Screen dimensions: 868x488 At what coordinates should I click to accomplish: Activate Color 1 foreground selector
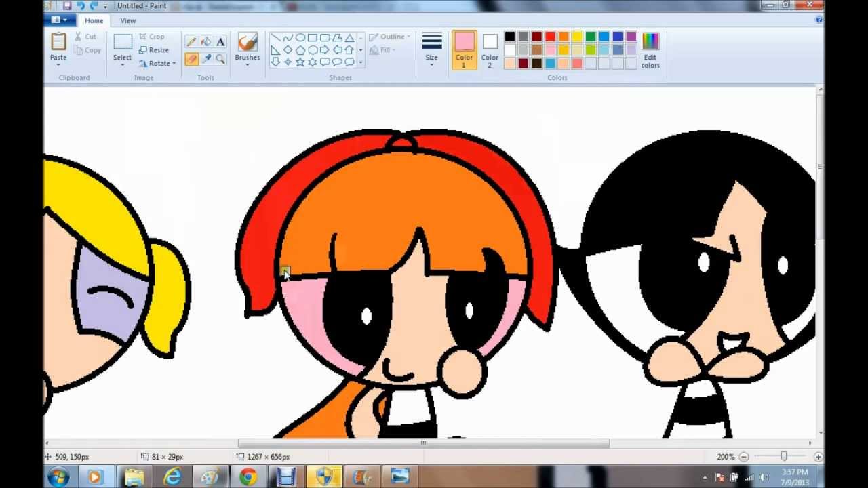point(464,49)
